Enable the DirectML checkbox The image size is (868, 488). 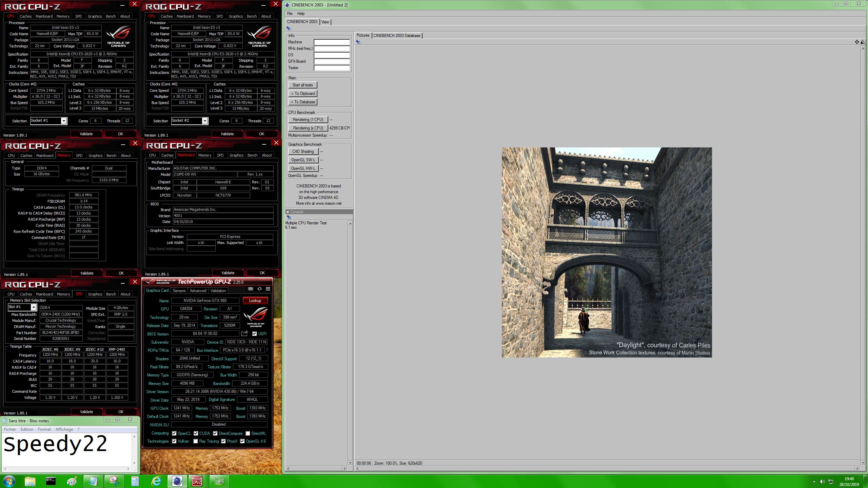[x=248, y=433]
